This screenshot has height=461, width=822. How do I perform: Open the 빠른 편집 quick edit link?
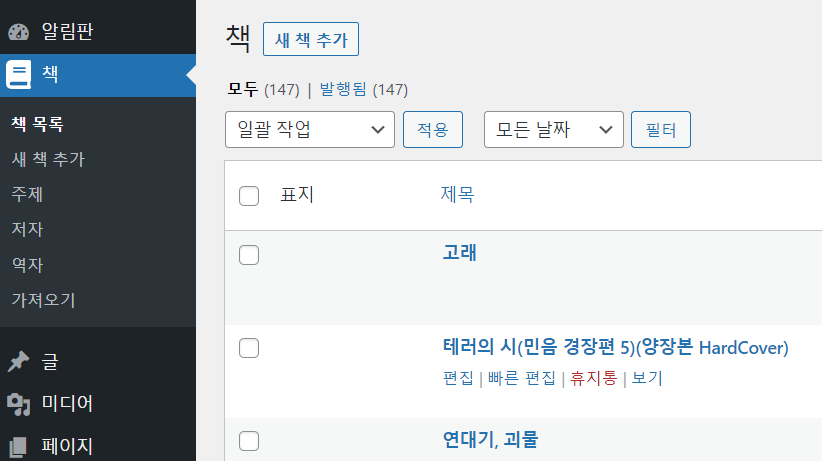pos(521,378)
